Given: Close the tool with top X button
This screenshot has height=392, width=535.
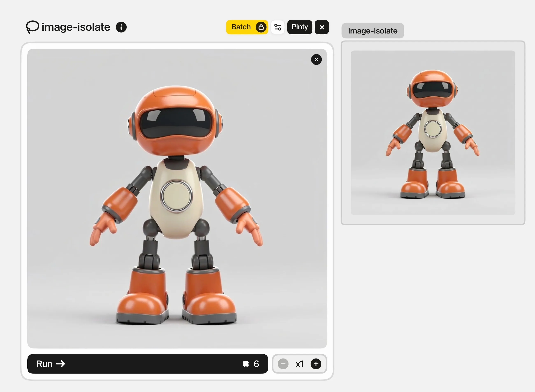Looking at the screenshot, I should (x=322, y=27).
